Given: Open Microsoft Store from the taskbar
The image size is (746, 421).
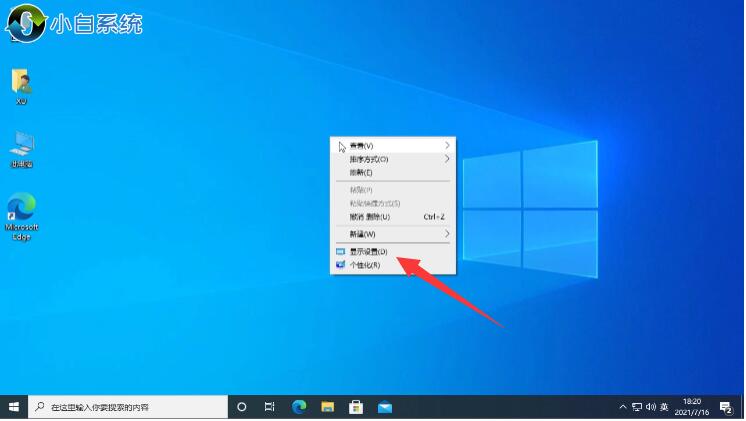Looking at the screenshot, I should click(356, 407).
